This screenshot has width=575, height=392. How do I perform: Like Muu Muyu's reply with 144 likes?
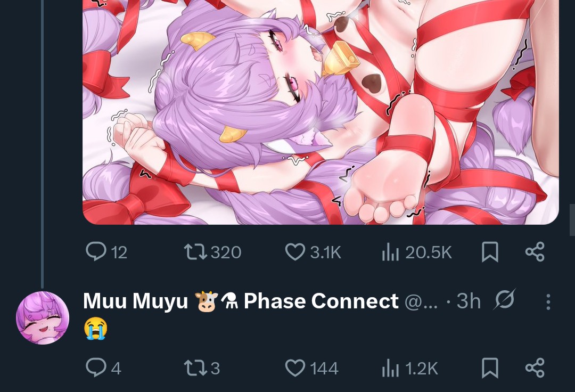[x=311, y=368]
